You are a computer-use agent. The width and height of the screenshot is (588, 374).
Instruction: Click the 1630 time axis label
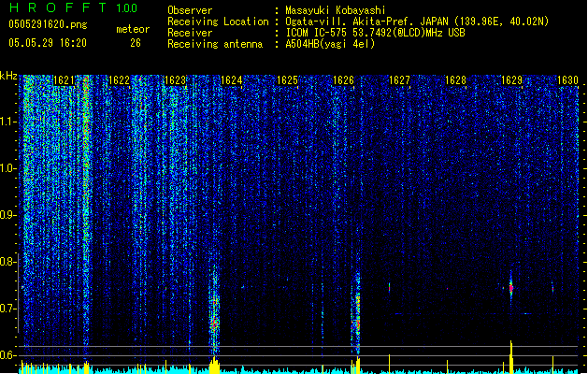(567, 80)
